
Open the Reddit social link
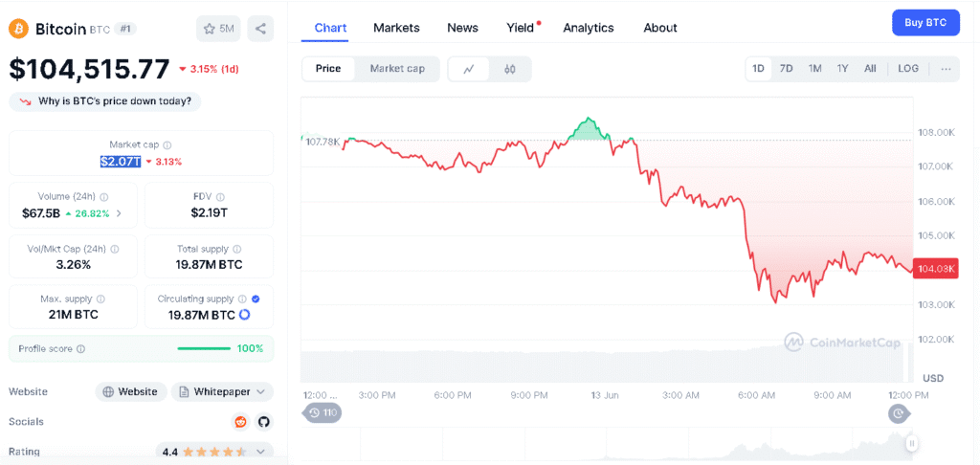click(240, 422)
